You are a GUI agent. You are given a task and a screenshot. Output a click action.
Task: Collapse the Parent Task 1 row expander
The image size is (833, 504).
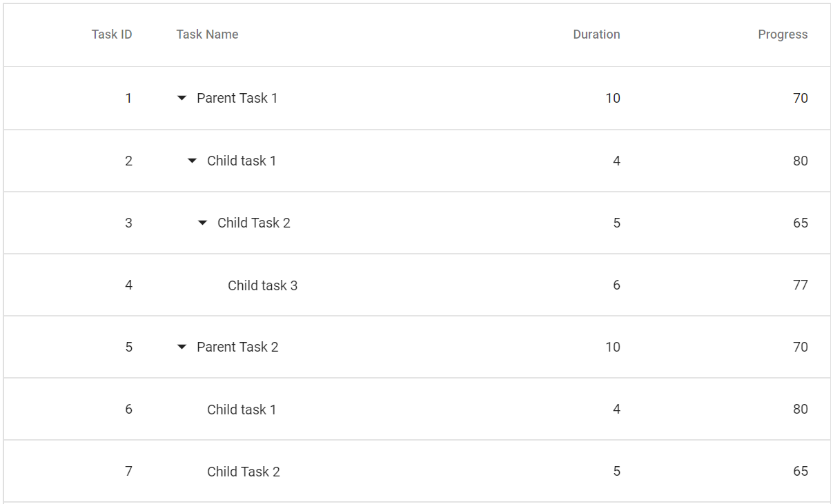pos(181,98)
